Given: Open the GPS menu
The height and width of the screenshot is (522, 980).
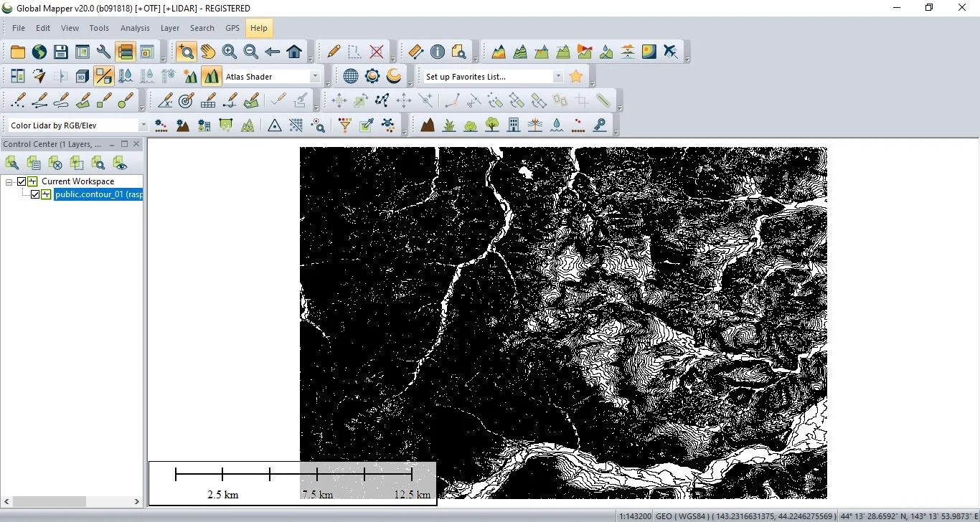Looking at the screenshot, I should (x=232, y=28).
